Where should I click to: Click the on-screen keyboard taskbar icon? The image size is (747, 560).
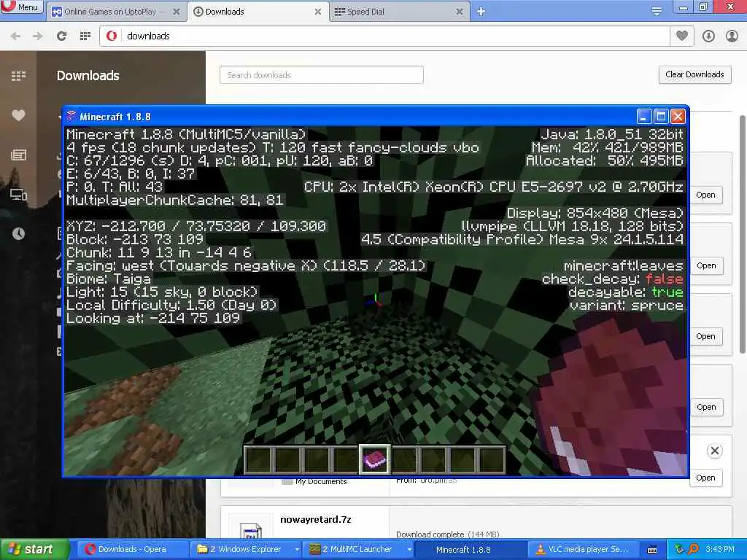click(x=653, y=550)
